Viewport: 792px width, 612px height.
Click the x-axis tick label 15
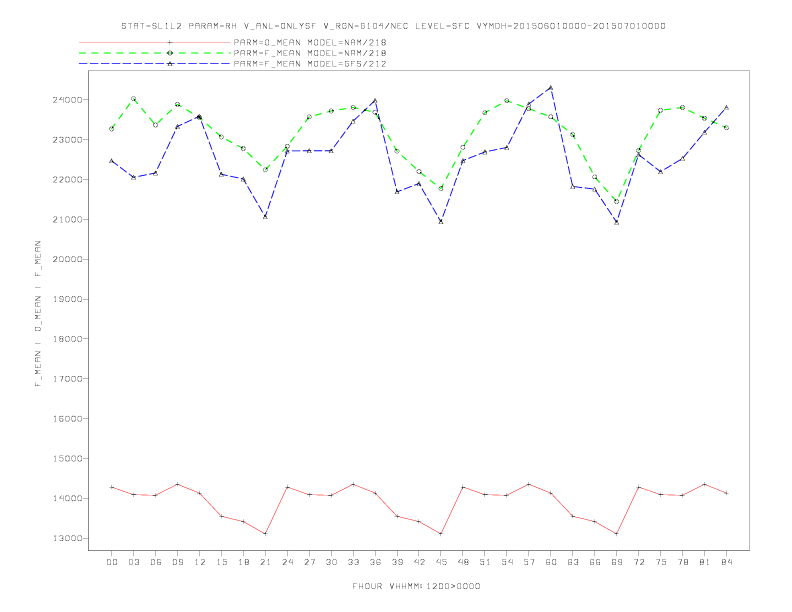[221, 562]
